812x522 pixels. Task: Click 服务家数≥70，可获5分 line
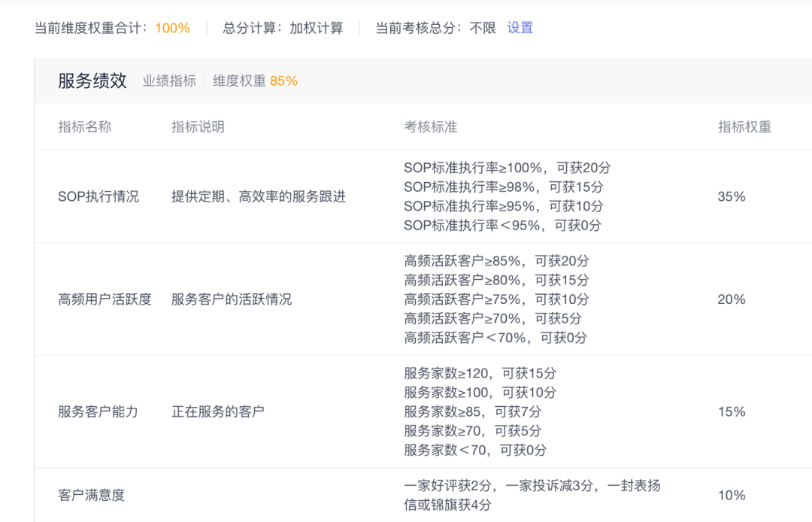tap(472, 431)
